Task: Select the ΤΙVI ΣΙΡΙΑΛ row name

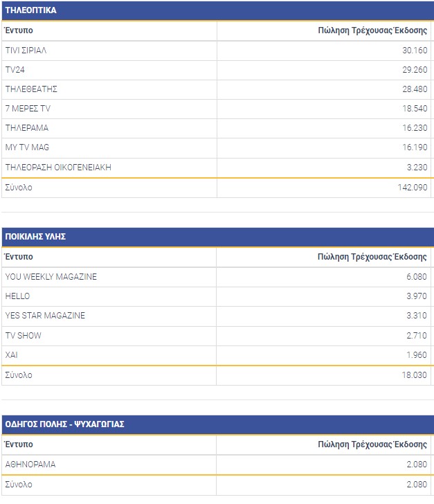Action: 26,51
